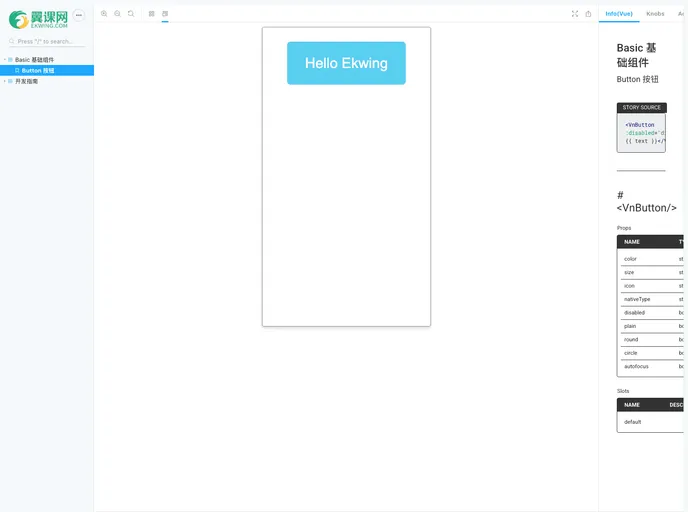688x512 pixels.
Task: Focus the story search field
Action: coord(48,41)
